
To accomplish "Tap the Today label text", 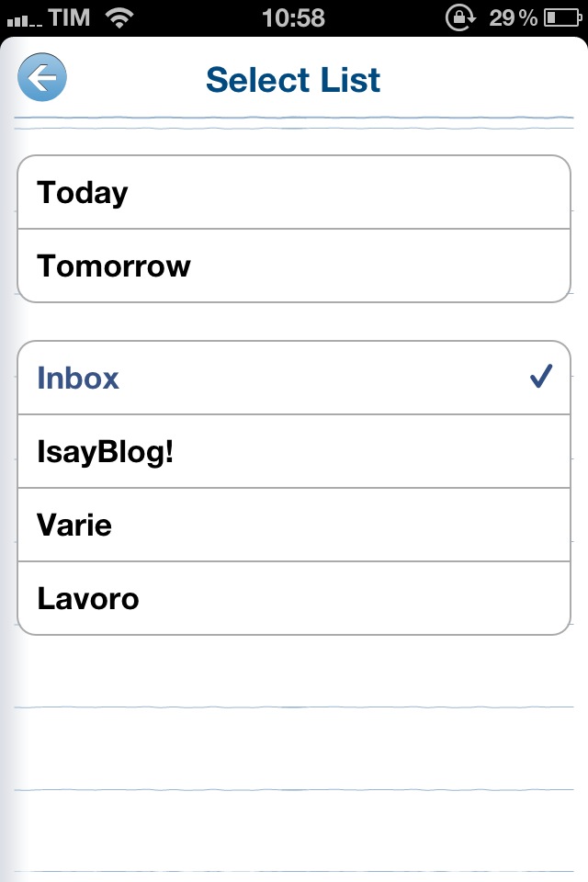I will coord(83,194).
